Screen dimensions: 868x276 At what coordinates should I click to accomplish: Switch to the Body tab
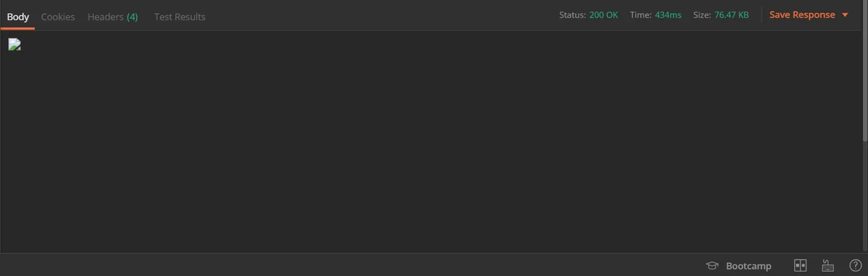click(17, 16)
